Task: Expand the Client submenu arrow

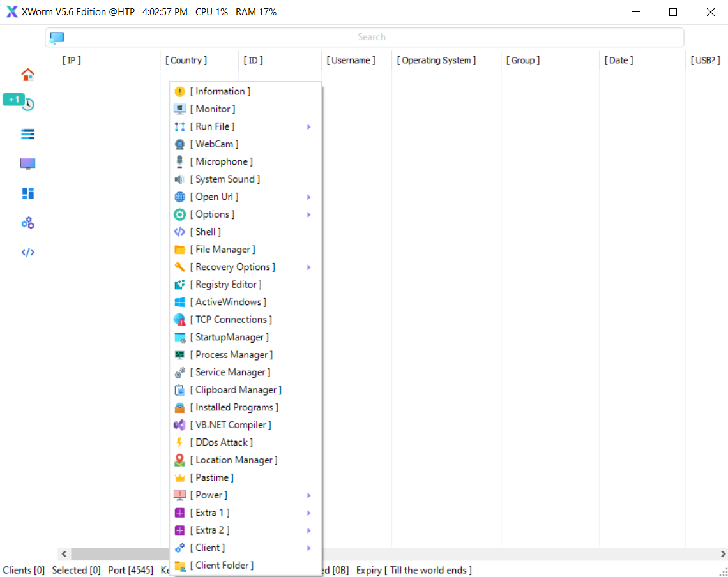Action: coord(308,548)
